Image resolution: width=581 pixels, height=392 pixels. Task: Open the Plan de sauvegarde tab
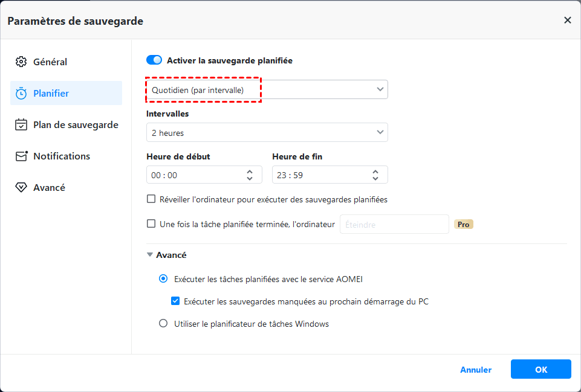point(75,125)
